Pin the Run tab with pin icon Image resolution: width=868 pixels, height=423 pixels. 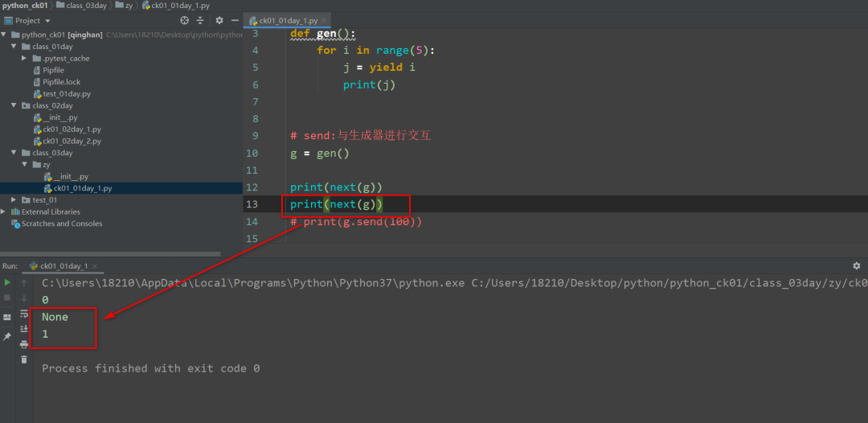(7, 337)
